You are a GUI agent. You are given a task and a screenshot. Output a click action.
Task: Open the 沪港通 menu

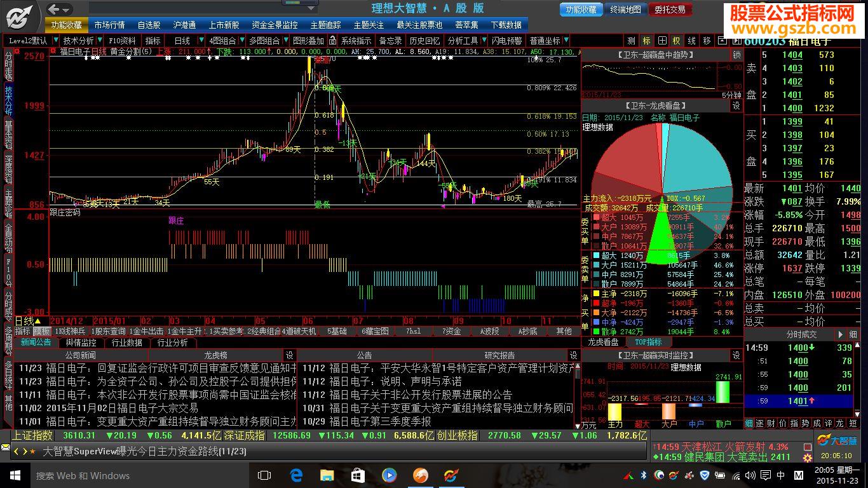pyautogui.click(x=185, y=25)
